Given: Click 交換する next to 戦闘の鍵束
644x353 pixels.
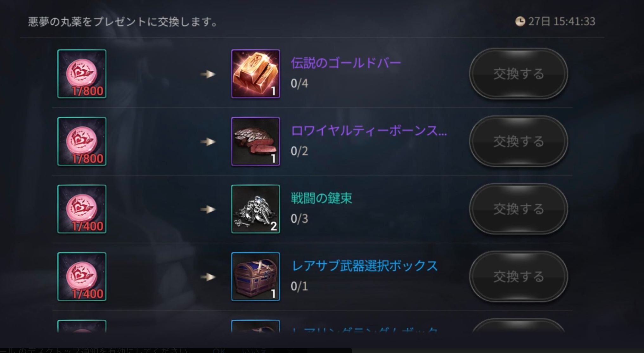Looking at the screenshot, I should 518,209.
